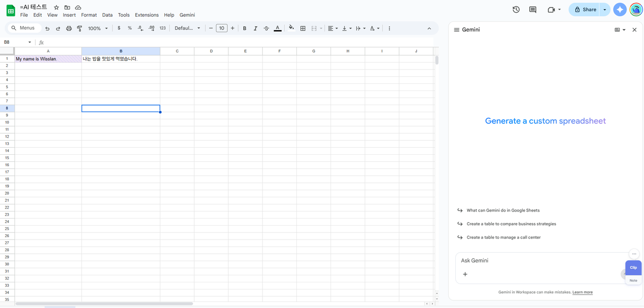The width and height of the screenshot is (644, 308).
Task: Open the Learn more link
Action: [x=582, y=292]
